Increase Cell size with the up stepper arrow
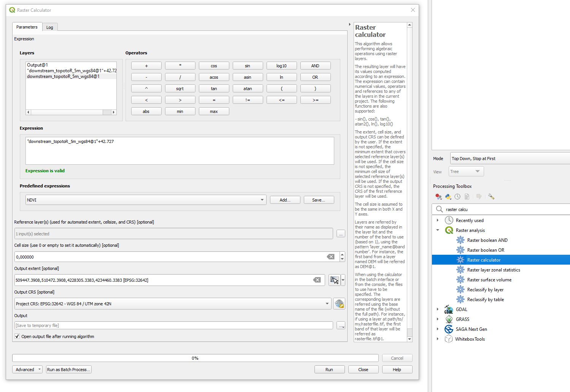Screen dimensions: 570x392 [x=342, y=254]
